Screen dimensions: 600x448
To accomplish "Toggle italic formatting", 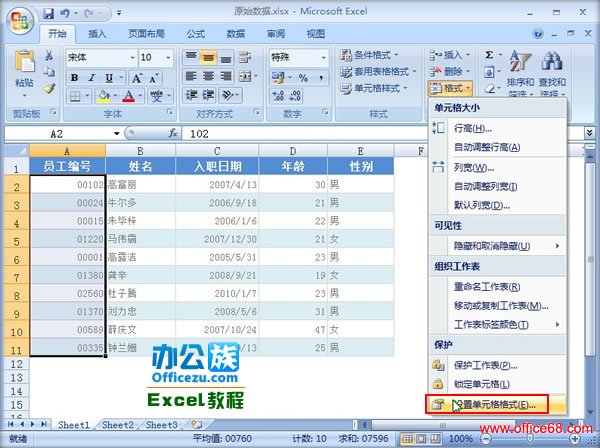I will click(x=91, y=78).
